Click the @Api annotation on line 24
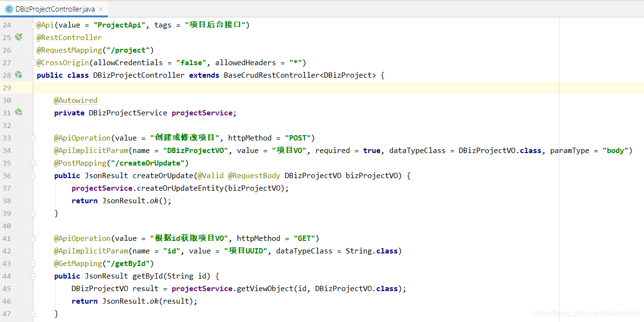 (x=45, y=25)
